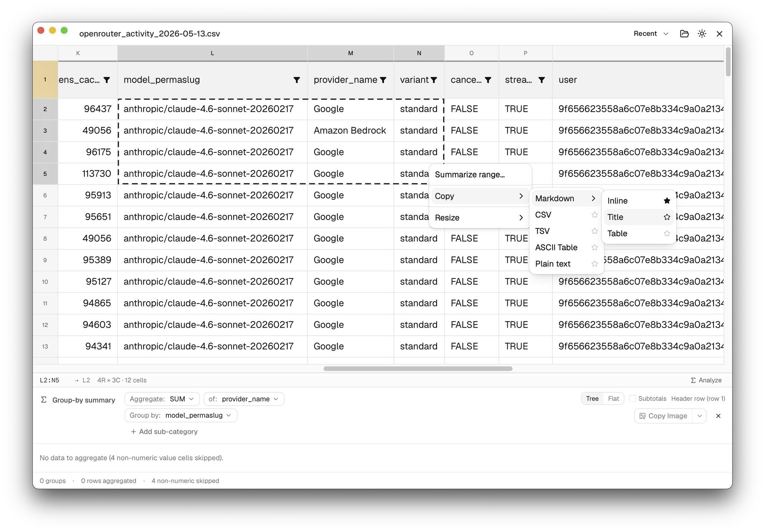Open the filter on the provider_name column
The width and height of the screenshot is (765, 532).
[383, 80]
